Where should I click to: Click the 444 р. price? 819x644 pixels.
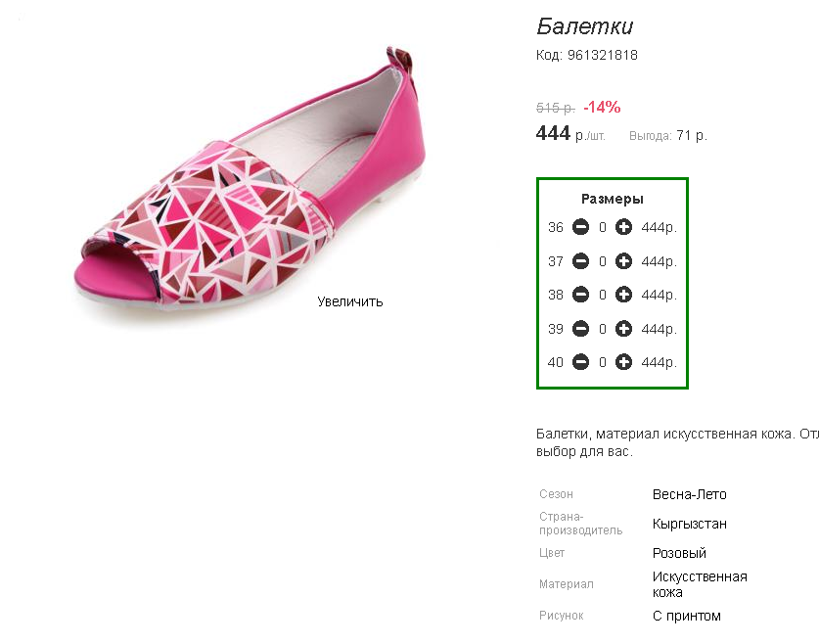(x=554, y=134)
